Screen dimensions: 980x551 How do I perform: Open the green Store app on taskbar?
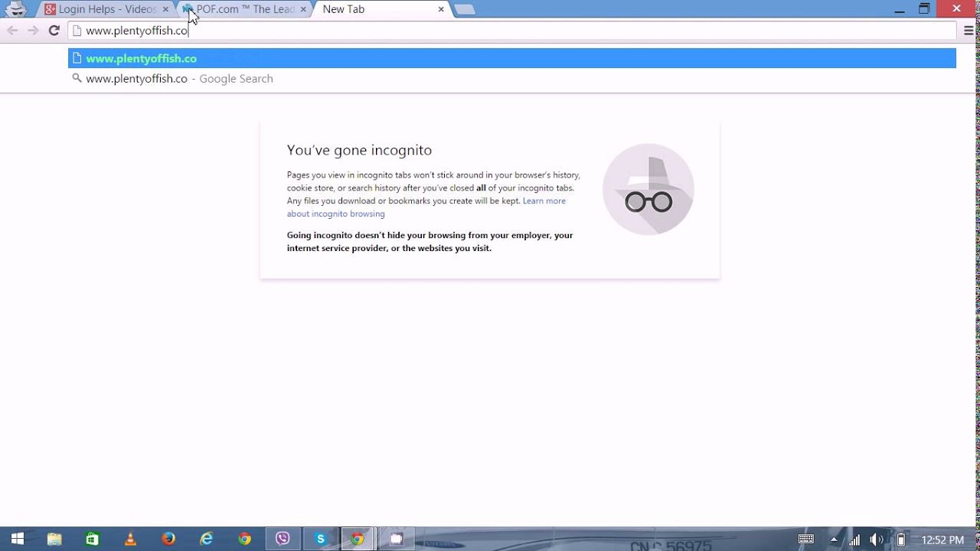(x=92, y=539)
